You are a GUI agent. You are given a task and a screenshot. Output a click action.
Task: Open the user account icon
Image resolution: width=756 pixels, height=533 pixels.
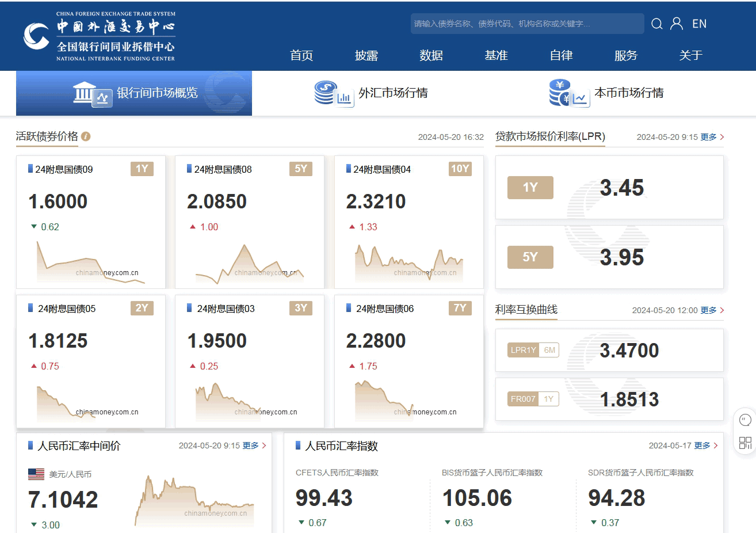coord(677,24)
